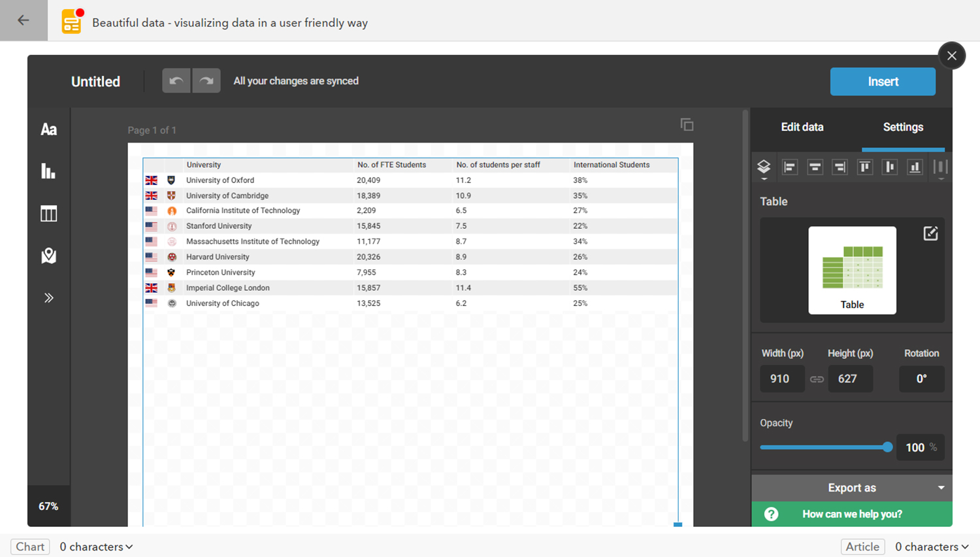The height and width of the screenshot is (557, 980).
Task: Open How can we help you
Action: tap(852, 514)
